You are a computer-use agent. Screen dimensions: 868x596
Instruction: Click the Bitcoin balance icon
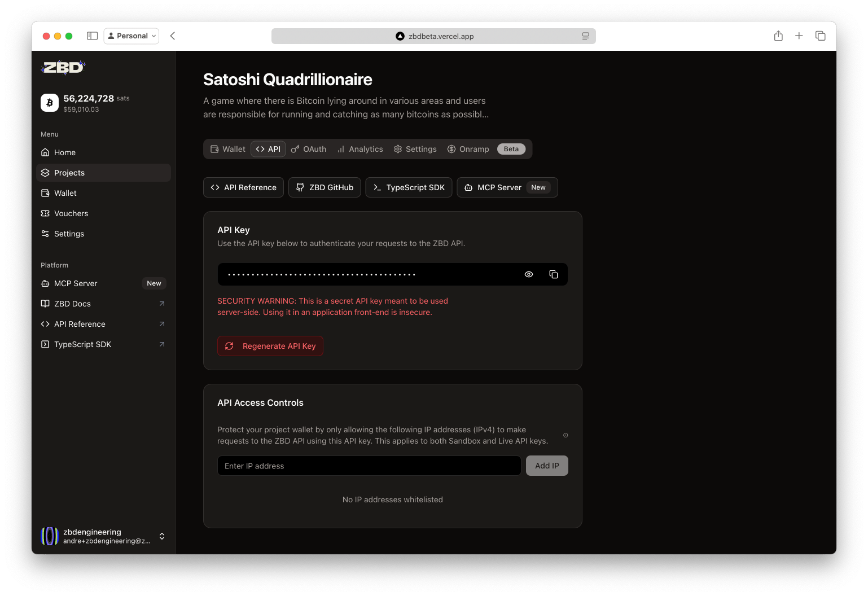(x=50, y=103)
